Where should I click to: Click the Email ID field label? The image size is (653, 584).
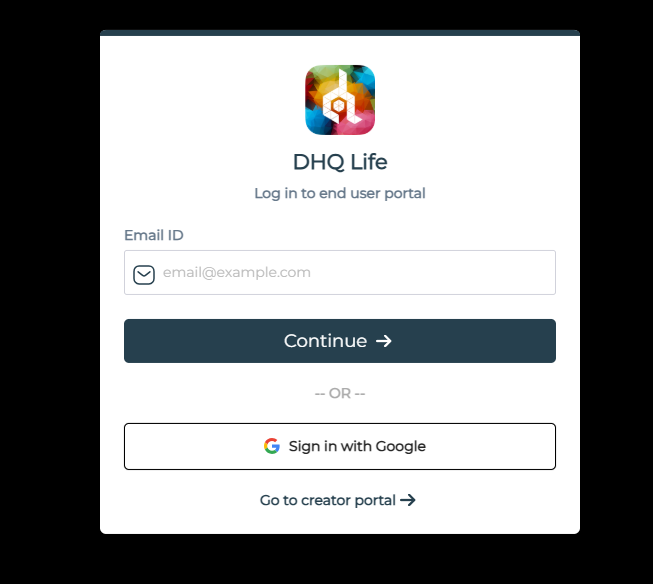pyautogui.click(x=154, y=235)
